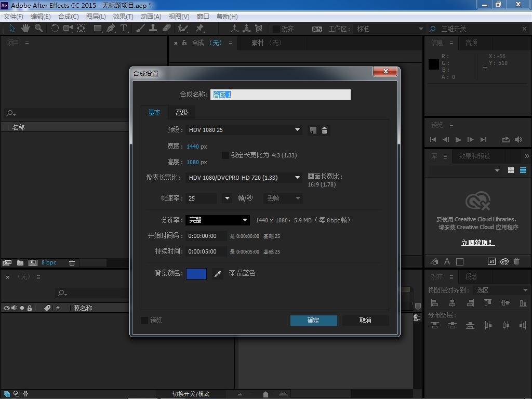Switch to the 音频 panel tab
Screen dimensions: 532x399
[471, 43]
